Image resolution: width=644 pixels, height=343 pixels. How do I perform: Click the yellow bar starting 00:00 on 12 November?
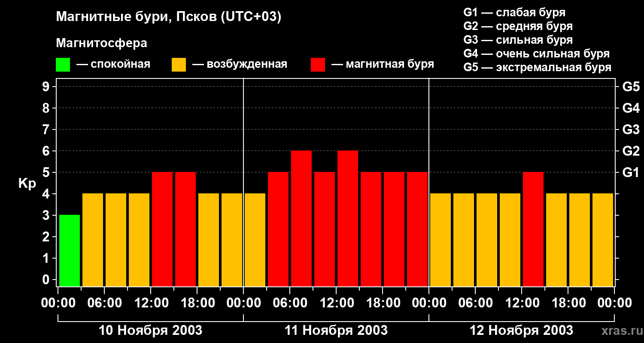[x=440, y=240]
